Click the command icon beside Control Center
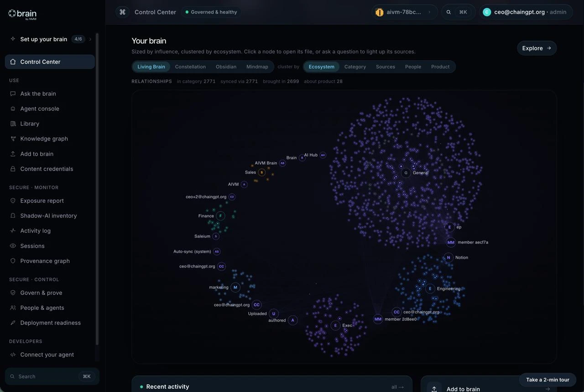584x392 pixels. pos(122,12)
